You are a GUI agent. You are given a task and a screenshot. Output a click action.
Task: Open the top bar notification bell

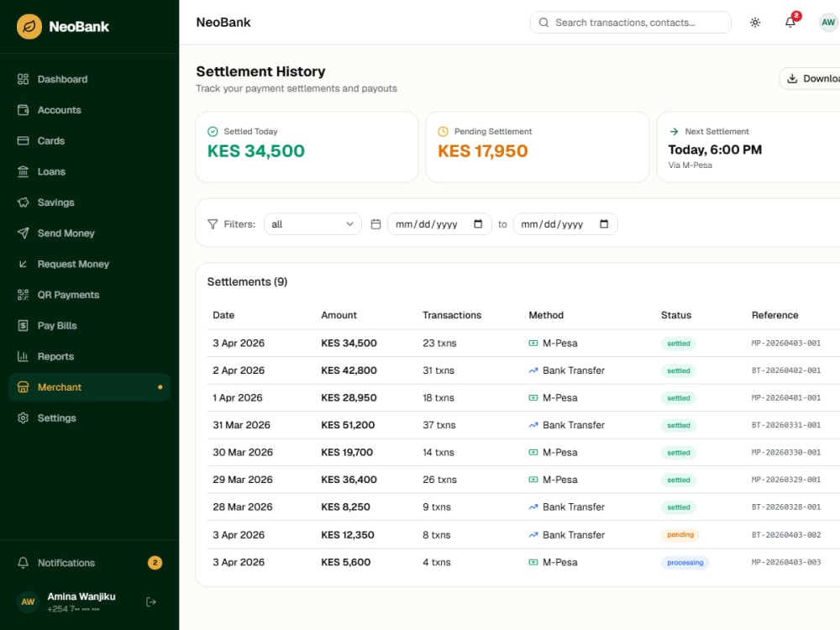coord(790,23)
